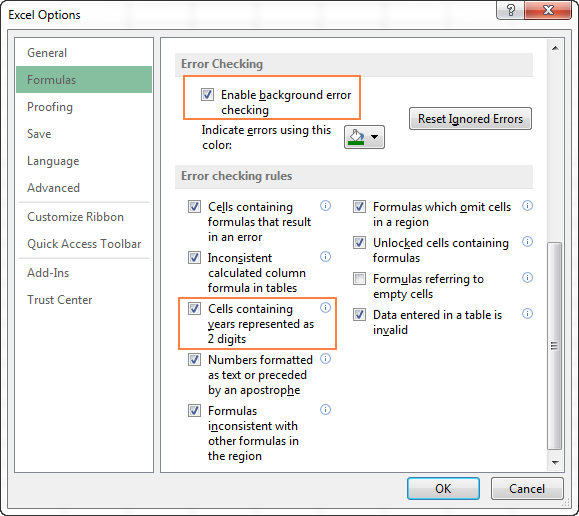Click the scrollbar down arrow
This screenshot has height=516, width=579.
[555, 462]
